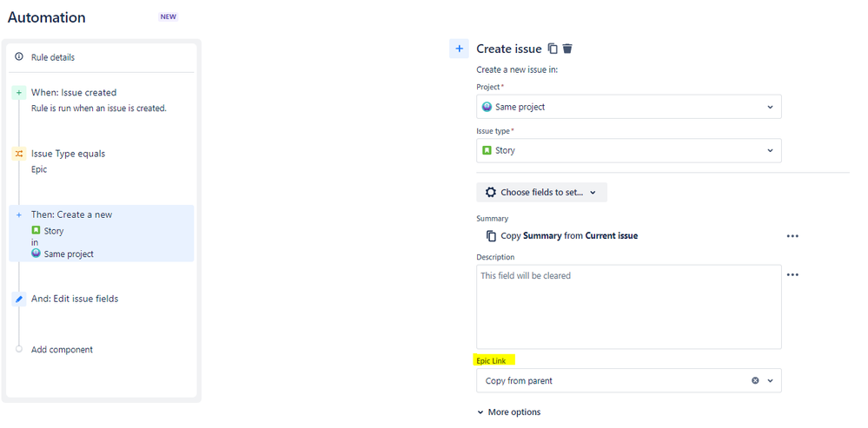Viewport: 868px width, 428px height.
Task: Click the Rule details info icon
Action: coord(19,57)
